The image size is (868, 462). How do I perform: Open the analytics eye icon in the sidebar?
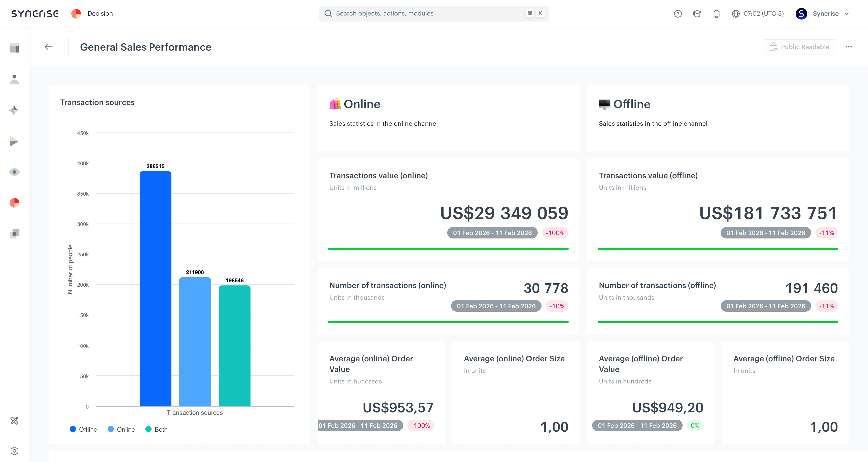[x=14, y=172]
